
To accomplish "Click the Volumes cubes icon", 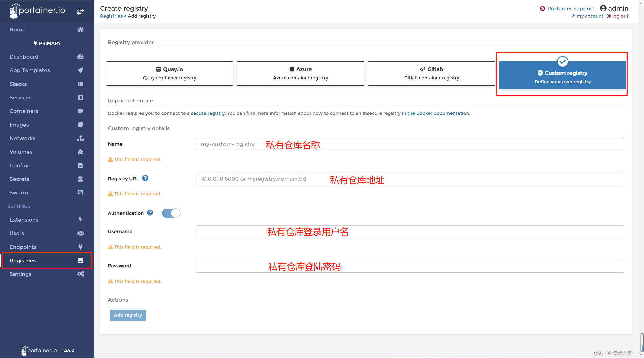I will coord(80,152).
